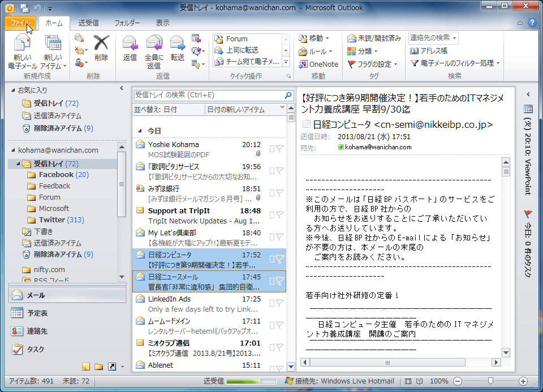This screenshot has height=392, width=543.
Task: Click the Outlook help question icon
Action: (532, 23)
